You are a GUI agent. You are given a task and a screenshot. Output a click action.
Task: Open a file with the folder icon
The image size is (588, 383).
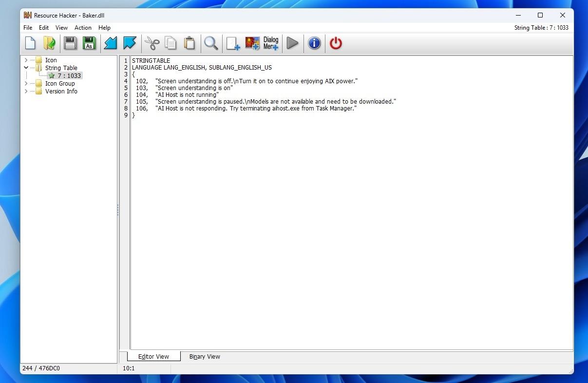49,43
